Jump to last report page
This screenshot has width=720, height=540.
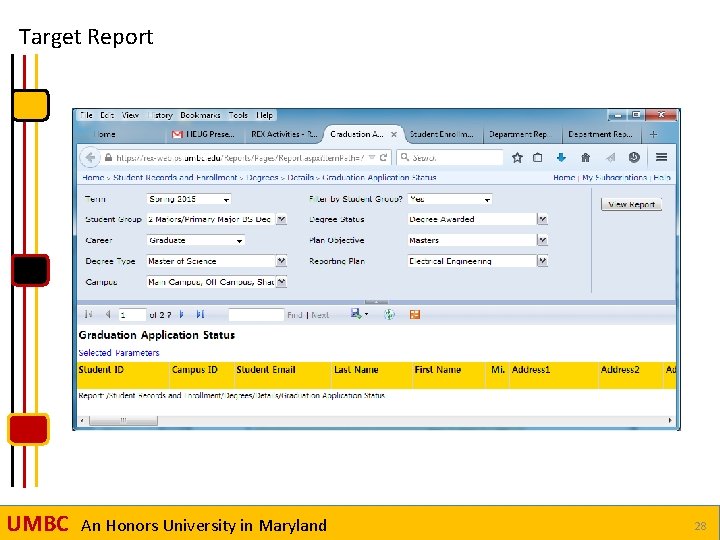pyautogui.click(x=200, y=314)
